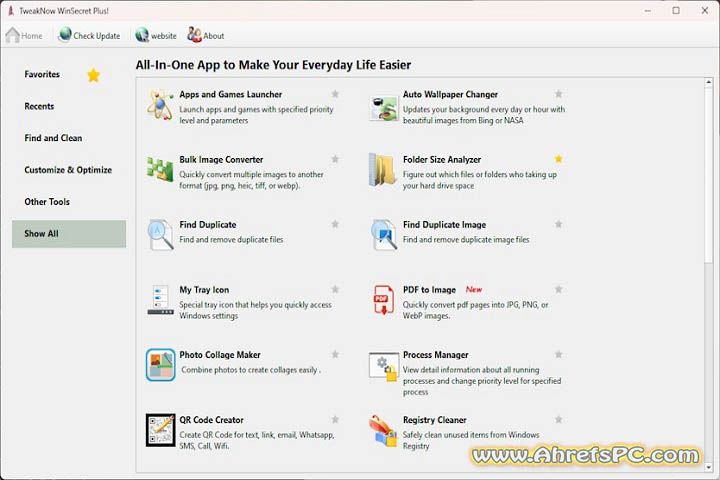This screenshot has width=720, height=480.
Task: Open the Find and Clean category
Action: (x=53, y=138)
